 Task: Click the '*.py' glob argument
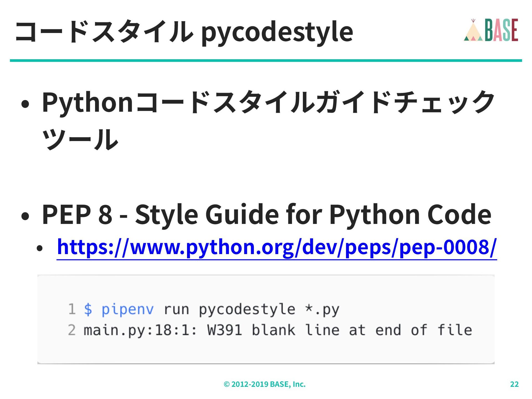pyautogui.click(x=322, y=309)
